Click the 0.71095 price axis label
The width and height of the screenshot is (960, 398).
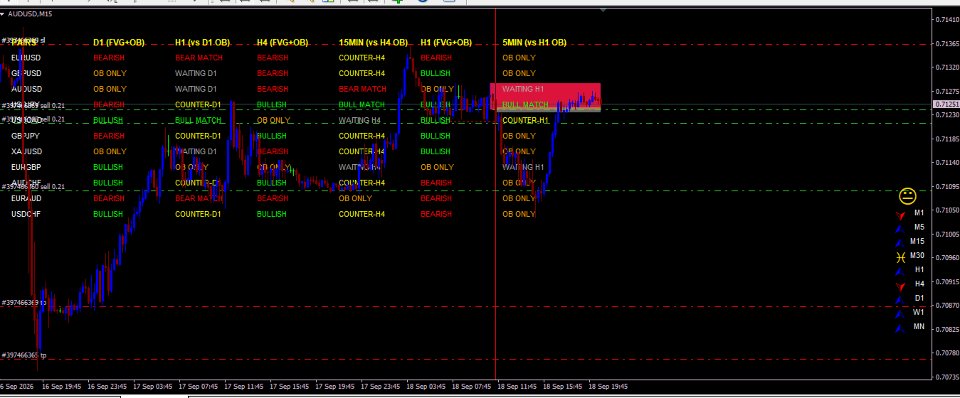947,186
